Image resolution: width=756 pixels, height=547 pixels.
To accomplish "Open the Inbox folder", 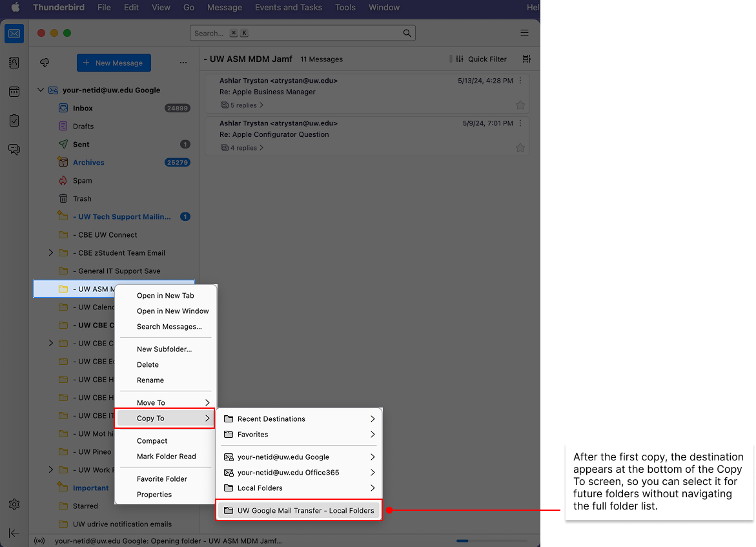I will 83,108.
